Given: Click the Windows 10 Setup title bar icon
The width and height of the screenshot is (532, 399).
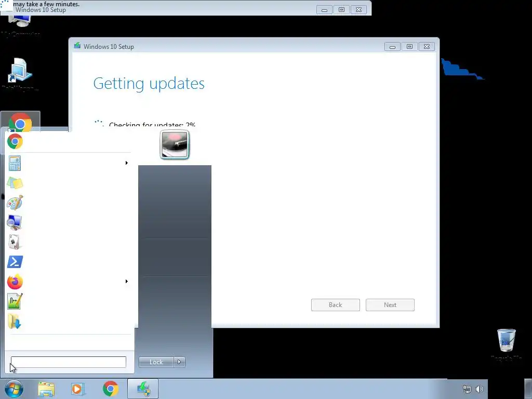Looking at the screenshot, I should [x=77, y=46].
